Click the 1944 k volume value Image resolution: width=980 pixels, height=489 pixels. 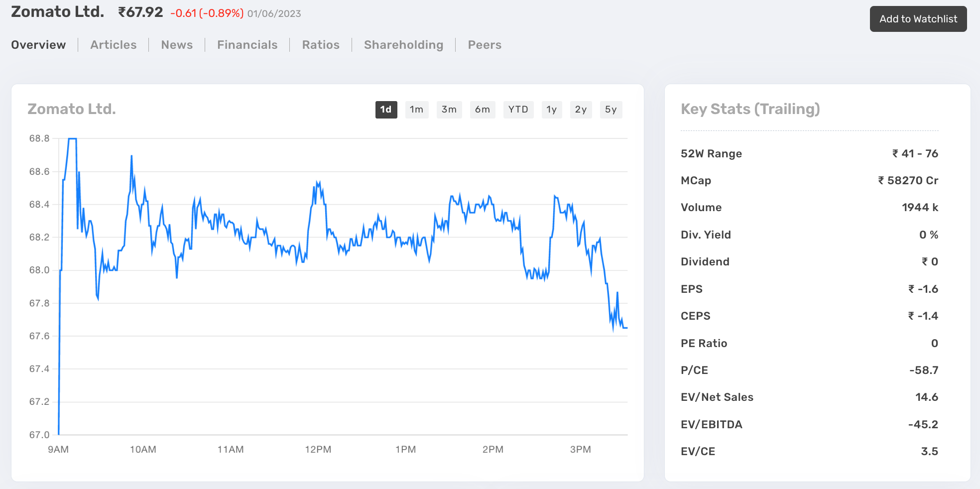click(x=920, y=208)
